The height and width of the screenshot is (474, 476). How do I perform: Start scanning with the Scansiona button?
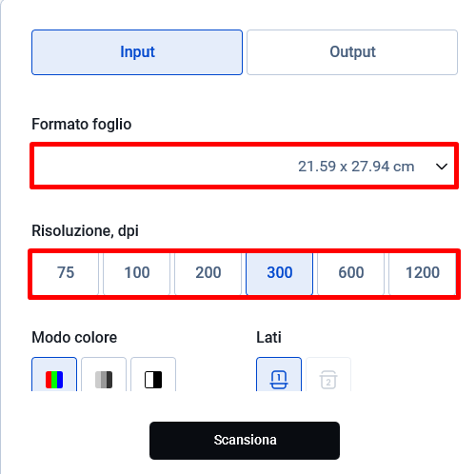click(245, 441)
